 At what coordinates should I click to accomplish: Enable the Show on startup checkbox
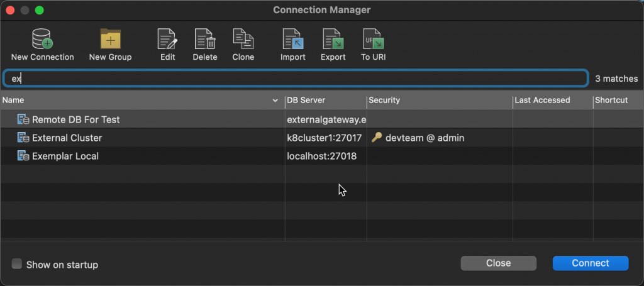(x=16, y=263)
